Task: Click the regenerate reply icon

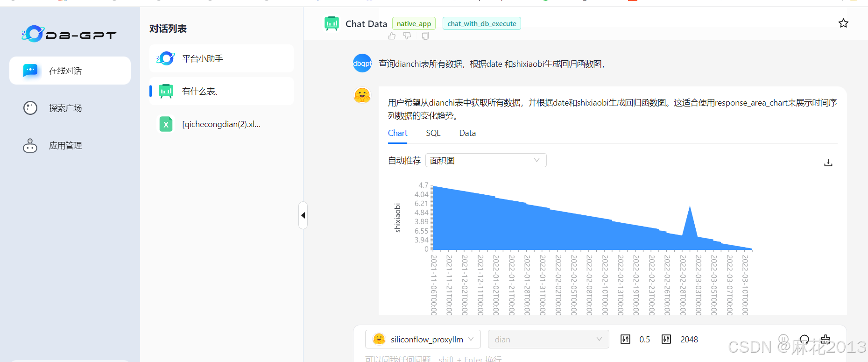Action: pyautogui.click(x=804, y=339)
